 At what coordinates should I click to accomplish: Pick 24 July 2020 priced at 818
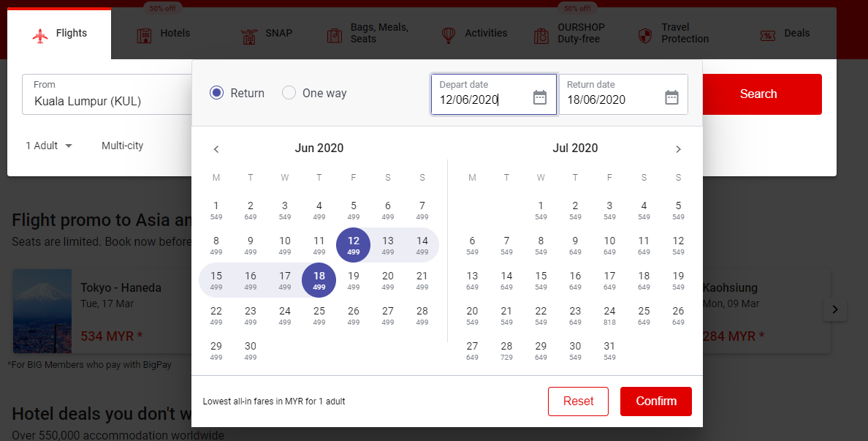click(x=609, y=314)
